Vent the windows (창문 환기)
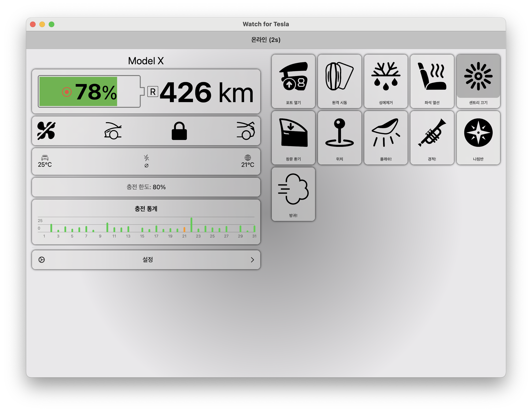This screenshot has width=532, height=412. (x=293, y=138)
